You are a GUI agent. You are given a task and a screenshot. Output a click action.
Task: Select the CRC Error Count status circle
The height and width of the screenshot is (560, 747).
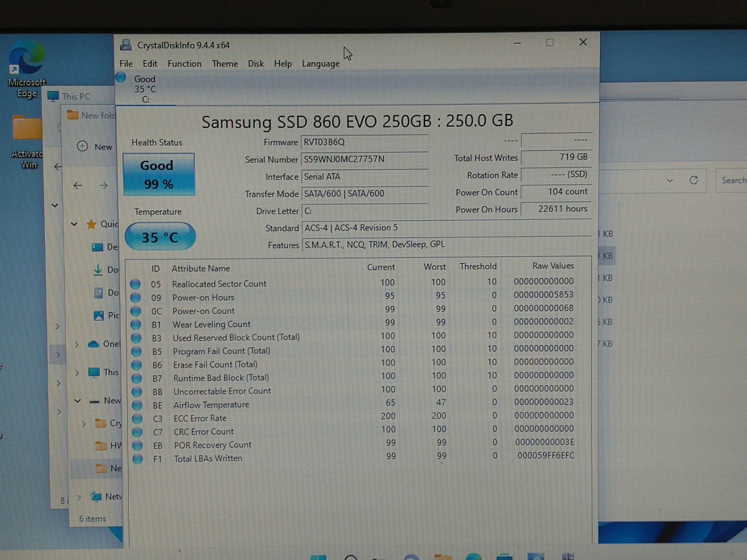(137, 432)
